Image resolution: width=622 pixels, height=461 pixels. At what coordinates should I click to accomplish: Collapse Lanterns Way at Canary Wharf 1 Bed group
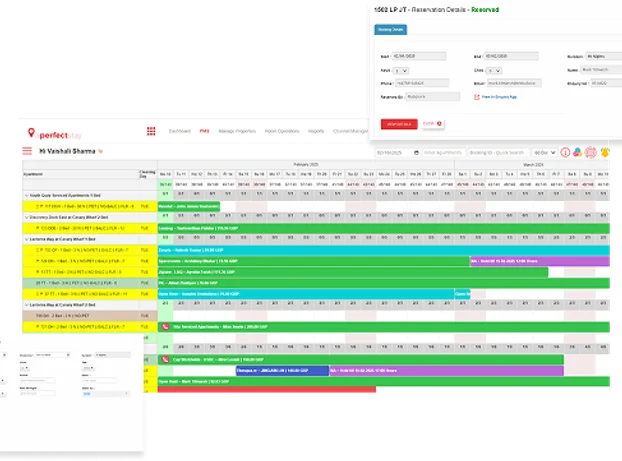[x=27, y=239]
